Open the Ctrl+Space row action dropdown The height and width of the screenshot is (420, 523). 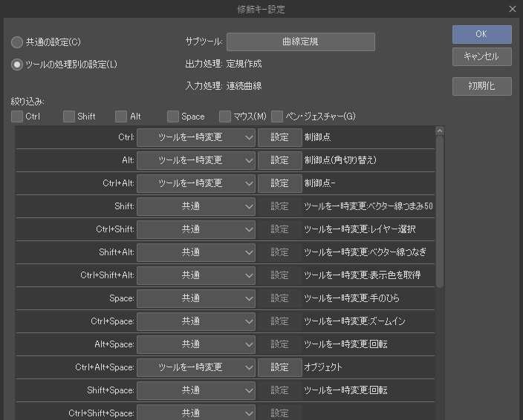coord(196,321)
